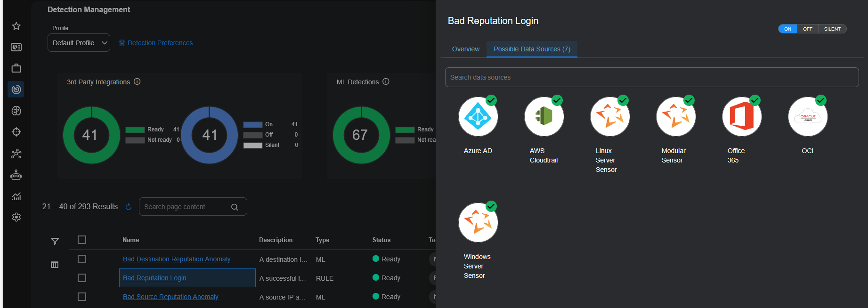Open the Default Profile dropdown
Screen dimensions: 868x308
[x=79, y=43]
